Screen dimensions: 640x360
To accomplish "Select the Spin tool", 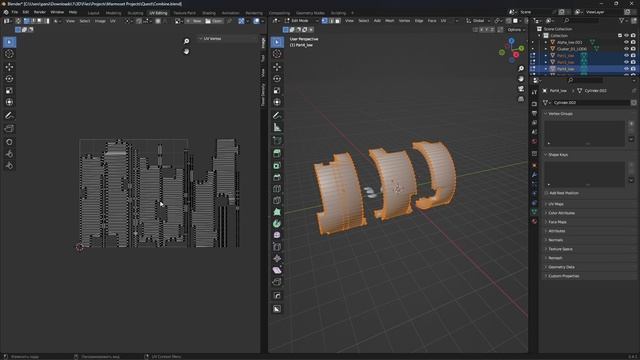I will click(277, 224).
